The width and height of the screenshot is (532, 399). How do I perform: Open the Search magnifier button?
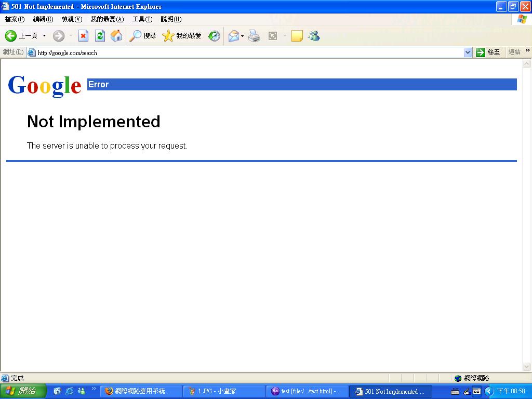click(142, 36)
